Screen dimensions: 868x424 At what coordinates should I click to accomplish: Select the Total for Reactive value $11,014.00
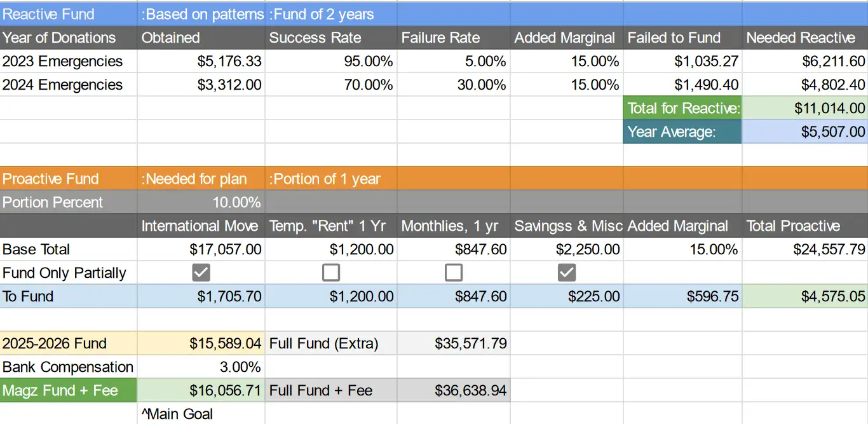point(804,108)
